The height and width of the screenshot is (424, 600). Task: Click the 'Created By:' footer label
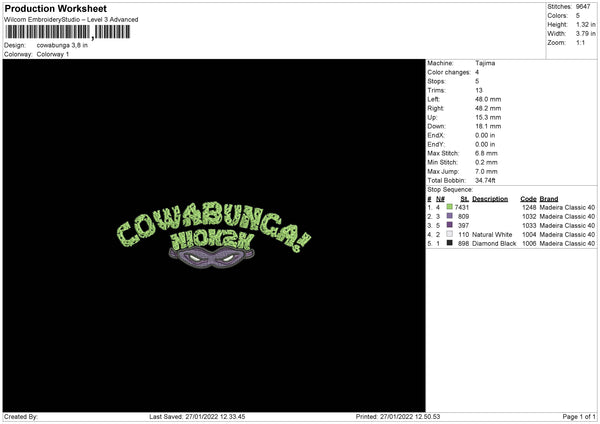(21, 417)
